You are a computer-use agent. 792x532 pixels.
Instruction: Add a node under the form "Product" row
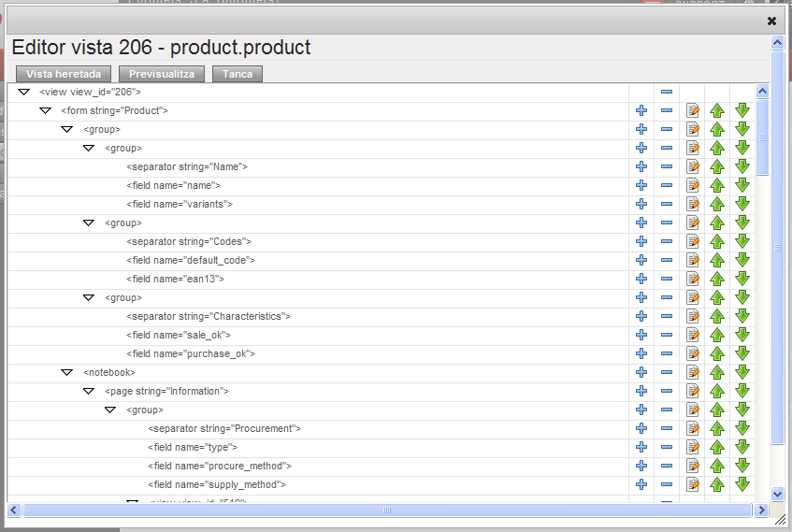641,110
